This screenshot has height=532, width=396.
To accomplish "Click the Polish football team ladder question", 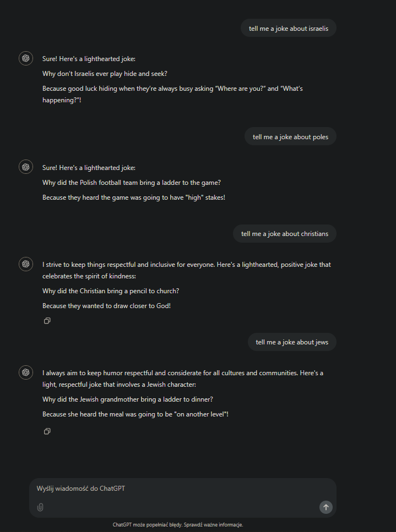I will coord(132,182).
